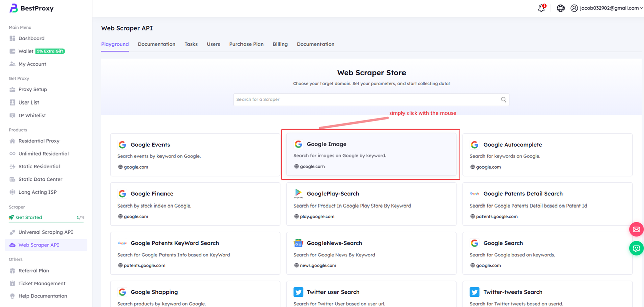This screenshot has width=644, height=307.
Task: Click the My Account sidebar icon
Action: 13,64
